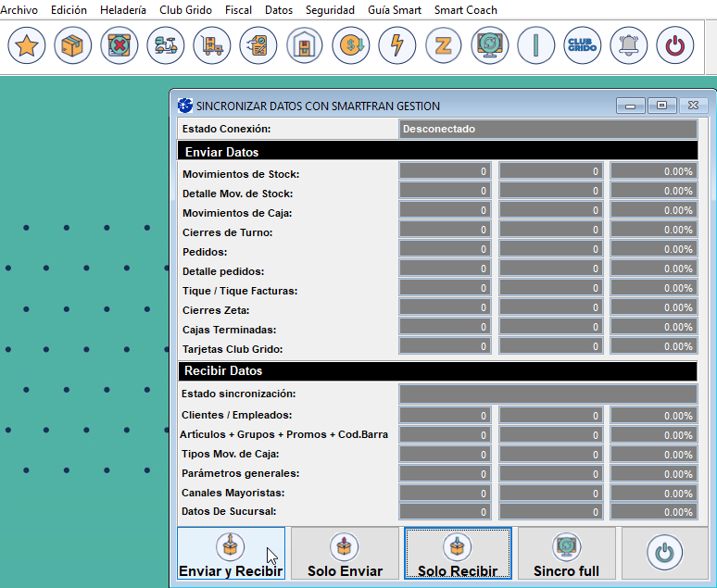717x588 pixels.
Task: Open the orange Z closure icon
Action: (444, 45)
